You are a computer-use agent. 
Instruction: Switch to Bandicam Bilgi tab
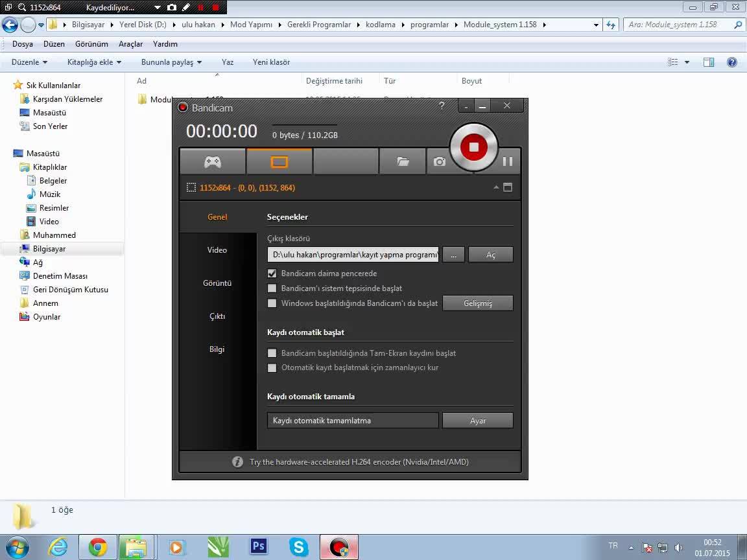tap(217, 349)
